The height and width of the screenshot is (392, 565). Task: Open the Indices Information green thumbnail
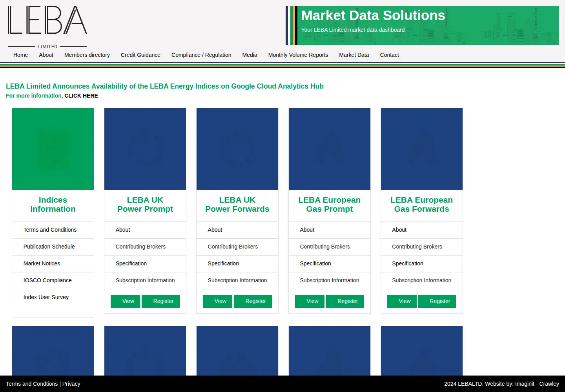tap(53, 149)
